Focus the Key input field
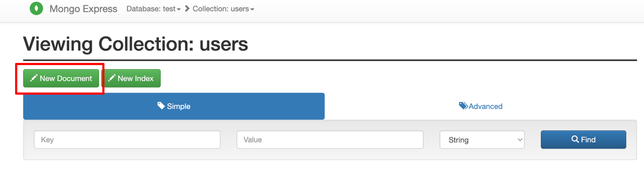The height and width of the screenshot is (169, 644). 127,140
